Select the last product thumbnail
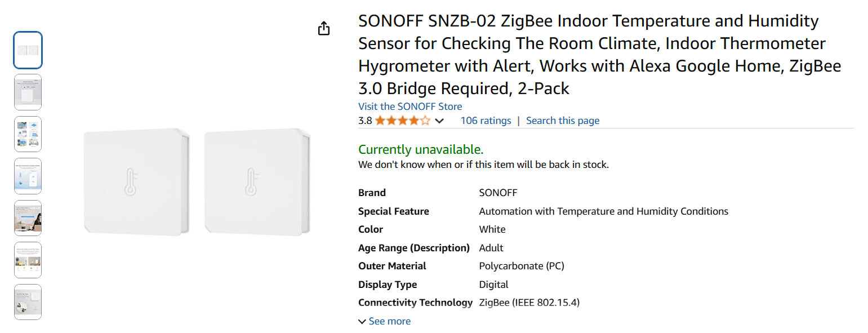This screenshot has width=868, height=333. point(28,302)
